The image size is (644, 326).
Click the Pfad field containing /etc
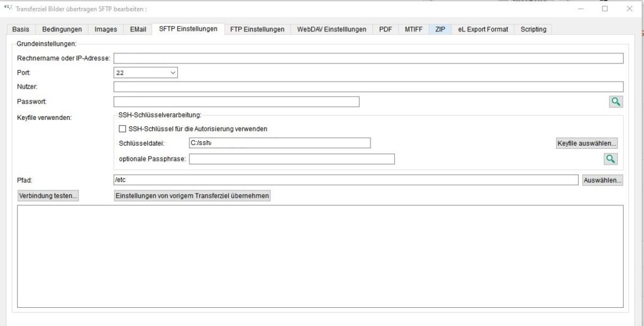346,180
